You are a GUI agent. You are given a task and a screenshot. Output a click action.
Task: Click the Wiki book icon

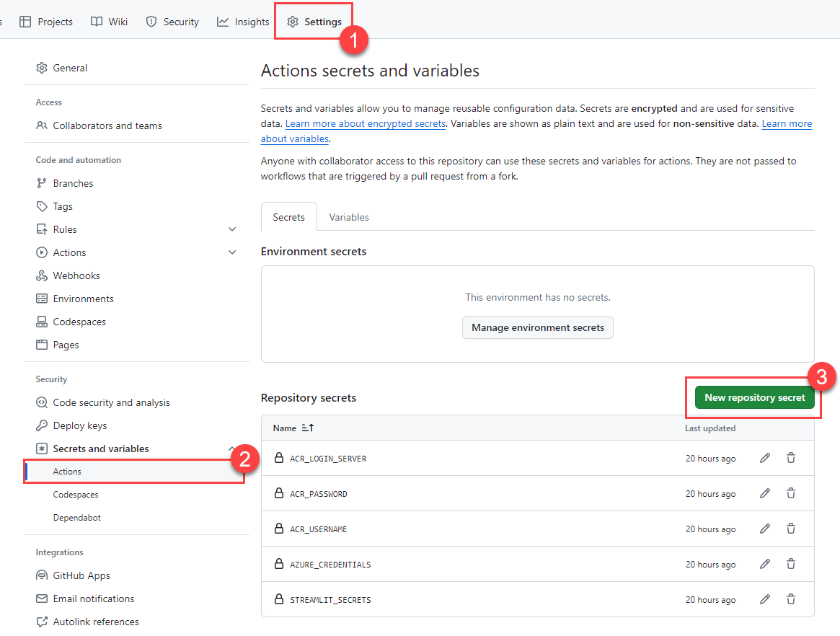93,22
